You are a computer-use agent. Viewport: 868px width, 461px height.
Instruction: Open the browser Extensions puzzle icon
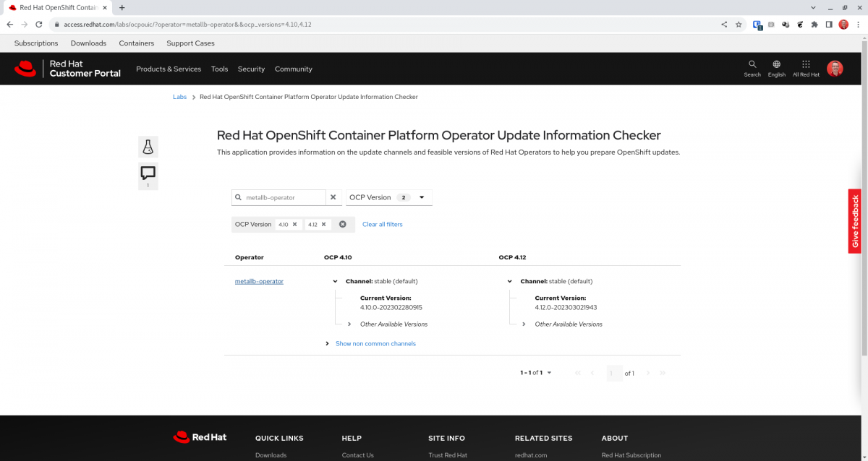(x=815, y=24)
